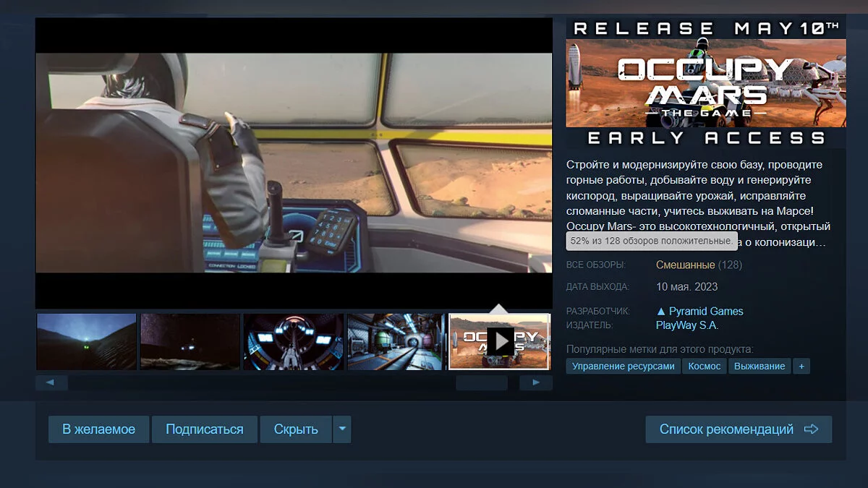Click 'Популярные метки для этого продукта:' text
Screen dimensions: 868x488
[660, 349]
